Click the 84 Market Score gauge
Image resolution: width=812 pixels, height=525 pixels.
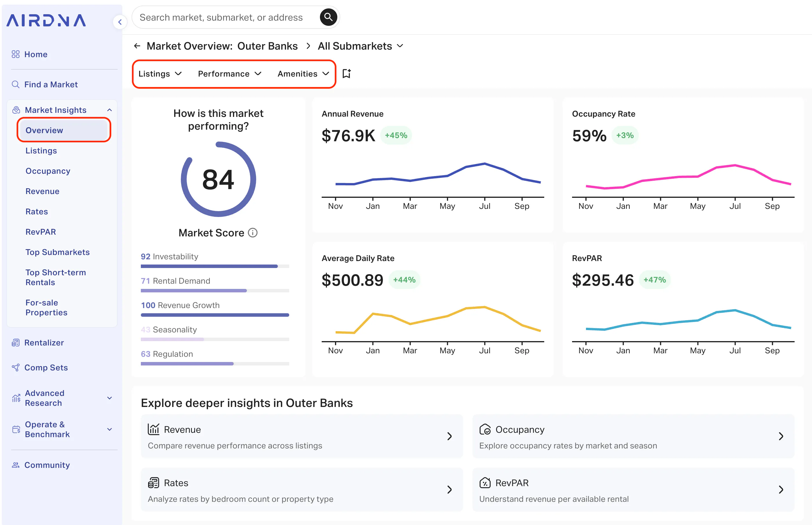point(218,179)
